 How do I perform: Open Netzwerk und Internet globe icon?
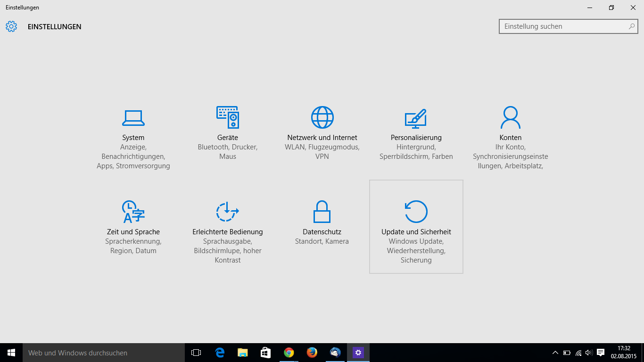pos(322,117)
